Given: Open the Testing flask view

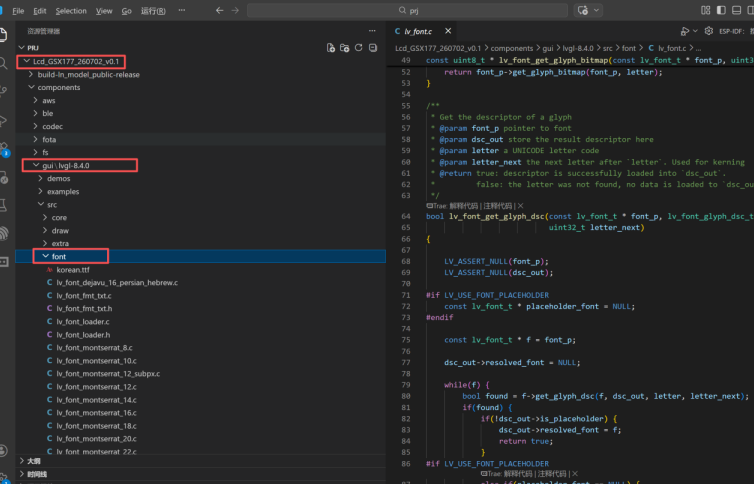Looking at the screenshot, I should coord(3,206).
